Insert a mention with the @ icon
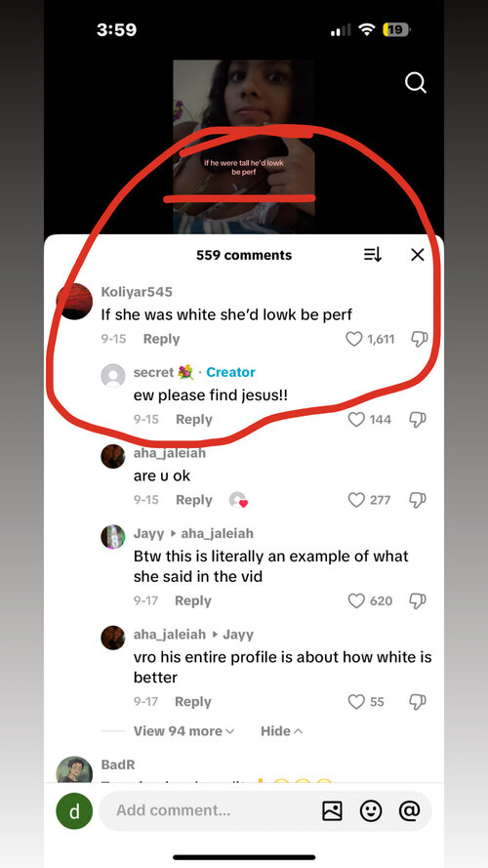The image size is (488, 868). 410,811
